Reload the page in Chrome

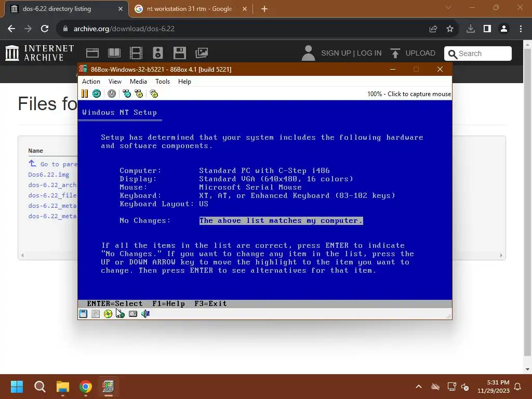click(45, 29)
